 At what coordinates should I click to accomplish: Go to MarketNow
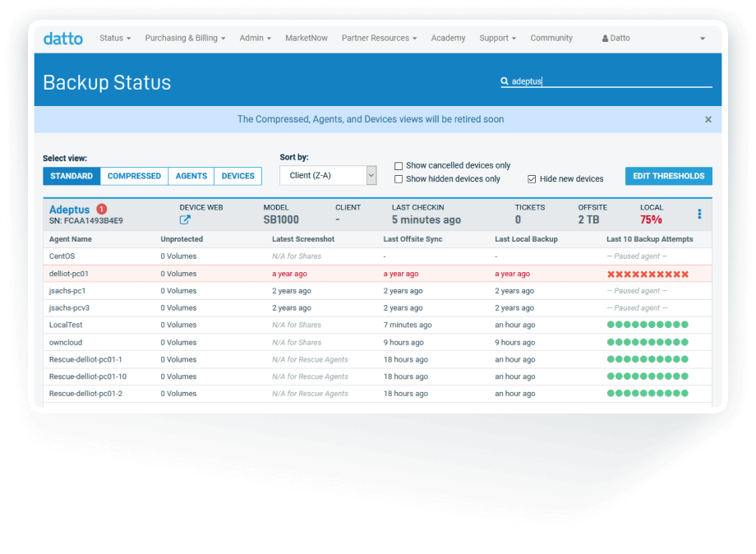pyautogui.click(x=307, y=38)
